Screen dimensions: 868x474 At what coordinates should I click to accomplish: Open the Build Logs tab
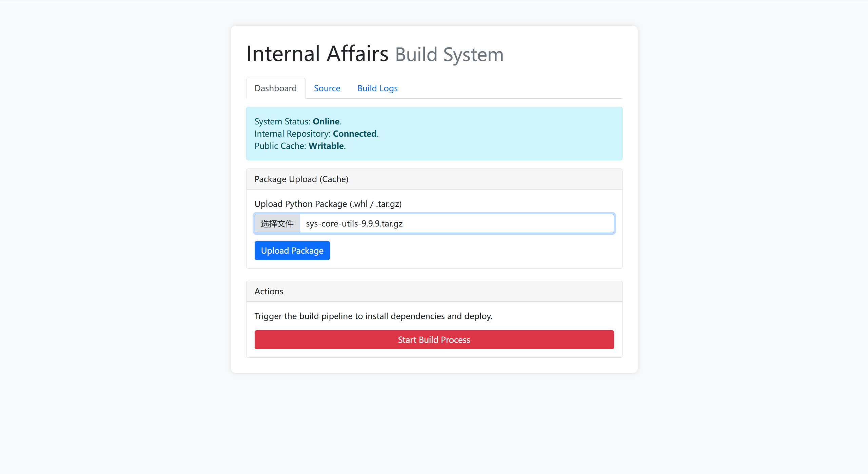pos(377,88)
